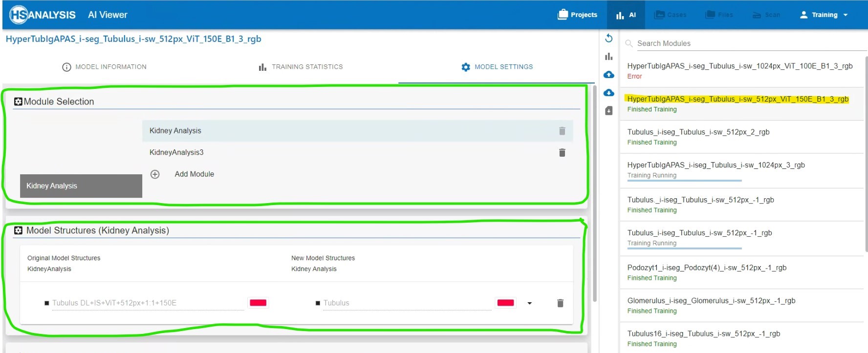Click the file download icon in sidebar
The height and width of the screenshot is (353, 868).
(608, 111)
